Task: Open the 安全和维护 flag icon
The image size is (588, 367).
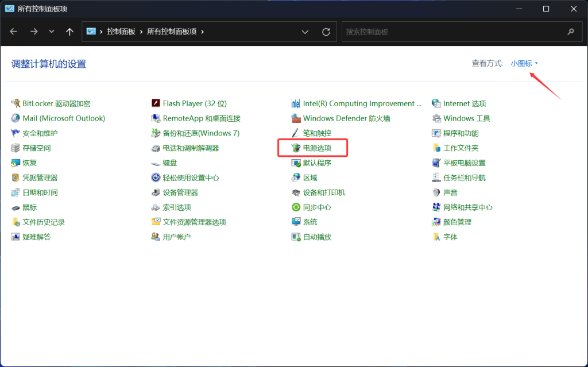Action: coord(16,133)
